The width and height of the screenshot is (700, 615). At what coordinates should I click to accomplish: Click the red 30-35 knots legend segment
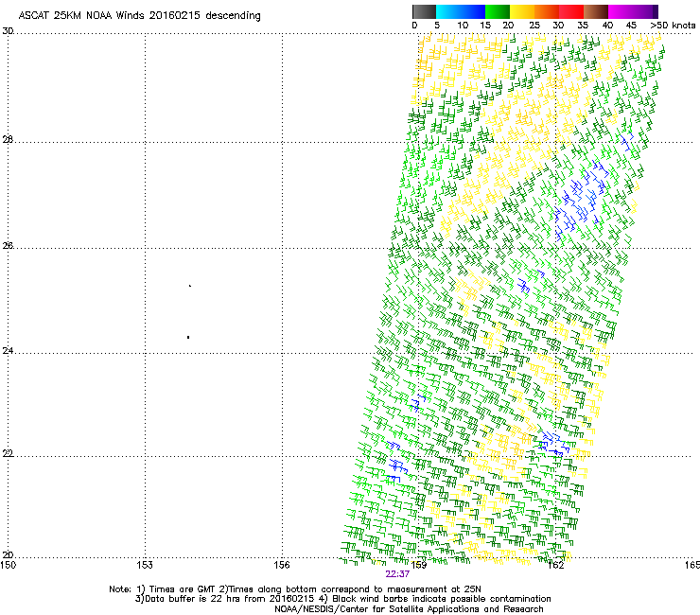tap(571, 11)
